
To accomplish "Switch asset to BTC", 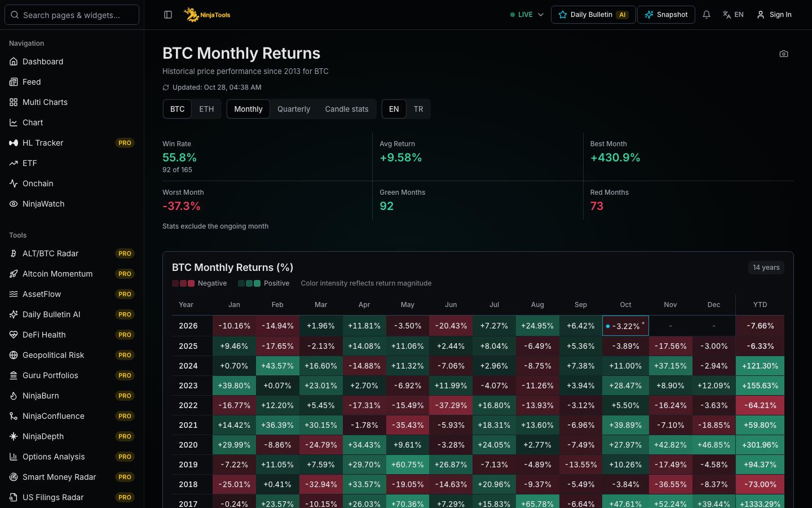I will pyautogui.click(x=178, y=109).
